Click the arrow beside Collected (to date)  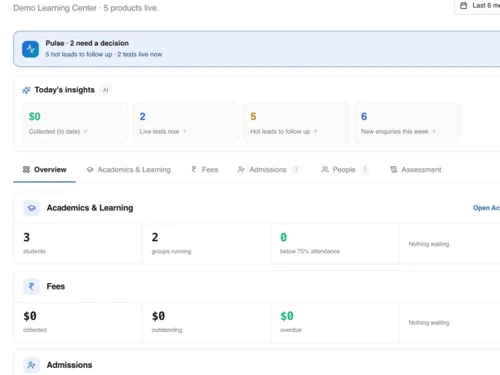pos(85,131)
